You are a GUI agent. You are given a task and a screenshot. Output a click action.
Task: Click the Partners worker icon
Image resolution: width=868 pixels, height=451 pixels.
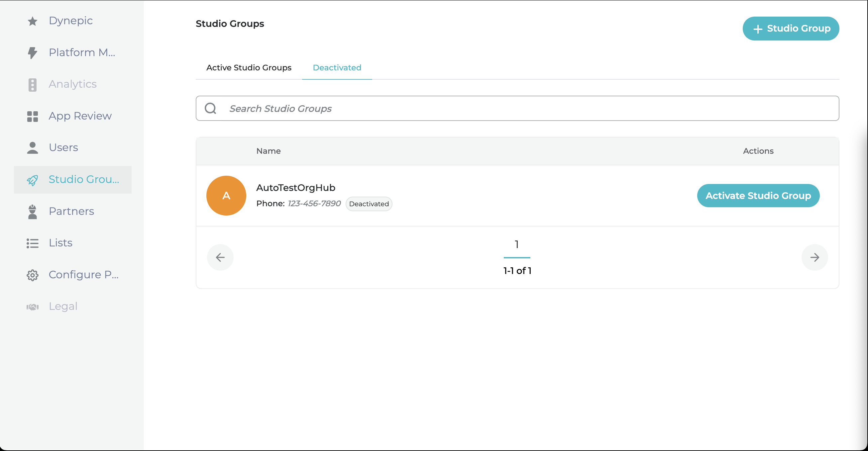pyautogui.click(x=32, y=212)
